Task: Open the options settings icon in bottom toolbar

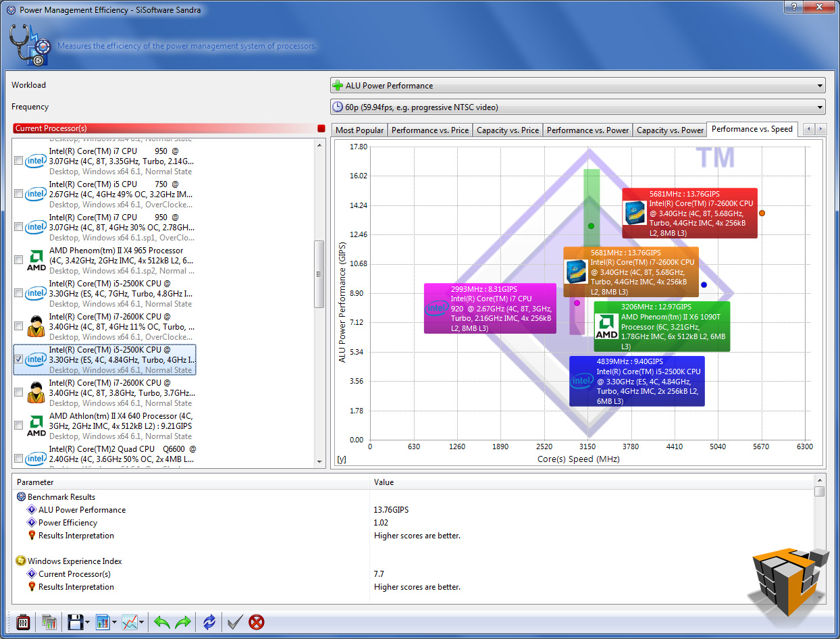Action: pyautogui.click(x=22, y=622)
